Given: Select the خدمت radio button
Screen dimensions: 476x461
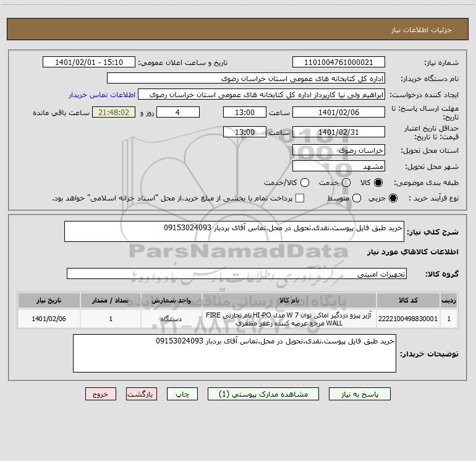Looking at the screenshot, I should [346, 183].
